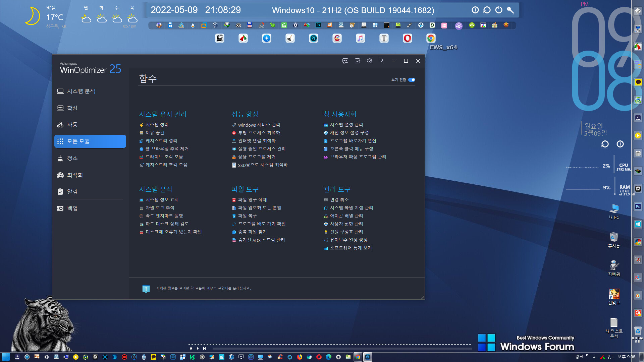Open 시스템 복원 지점 관리 module

[348, 208]
